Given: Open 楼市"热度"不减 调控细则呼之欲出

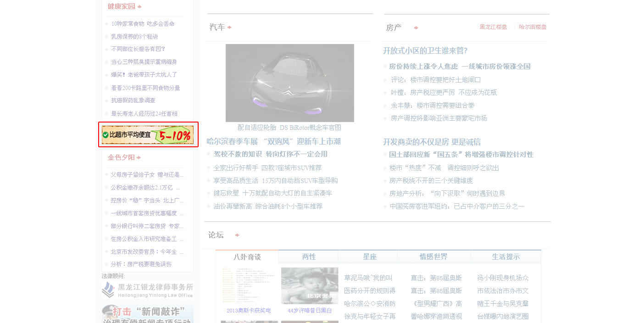Looking at the screenshot, I should (444, 168).
